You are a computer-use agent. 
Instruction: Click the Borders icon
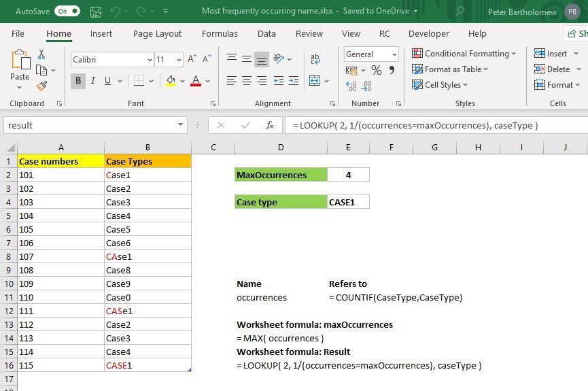click(x=139, y=81)
